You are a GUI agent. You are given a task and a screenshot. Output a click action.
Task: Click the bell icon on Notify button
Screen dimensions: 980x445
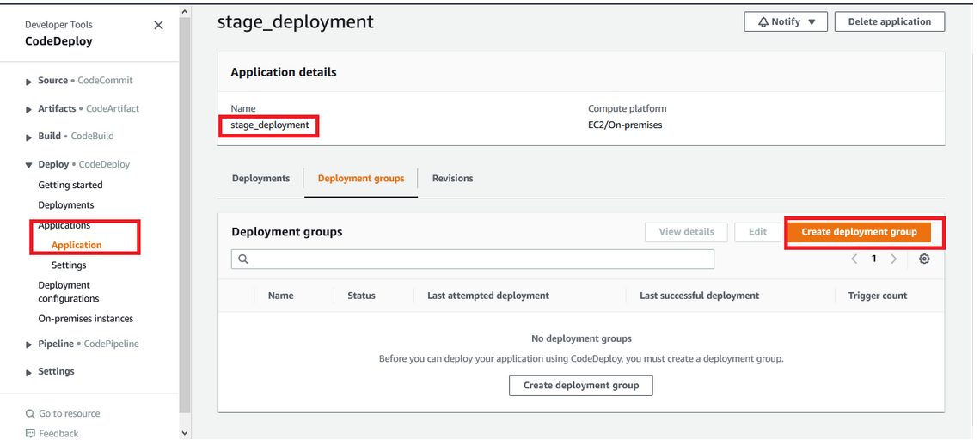763,21
